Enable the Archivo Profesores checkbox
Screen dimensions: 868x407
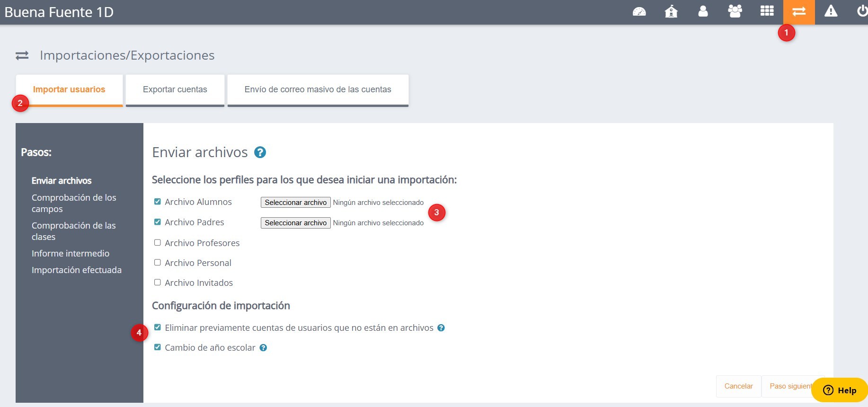coord(158,243)
